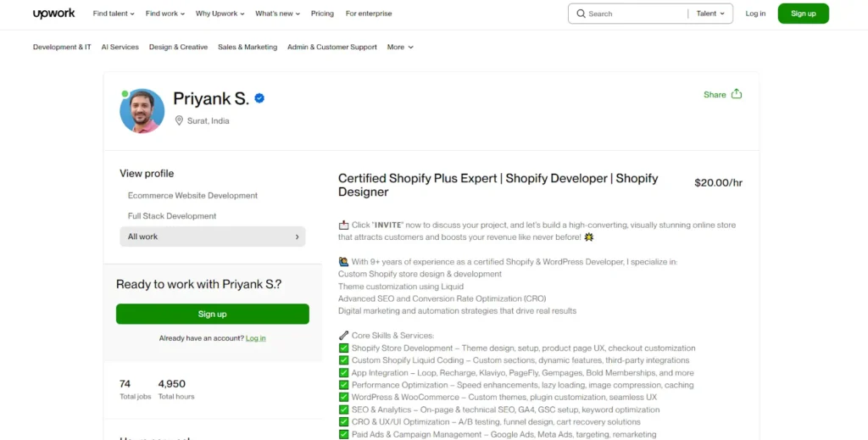Select the All work profile item
Image resolution: width=868 pixels, height=440 pixels.
tap(213, 237)
